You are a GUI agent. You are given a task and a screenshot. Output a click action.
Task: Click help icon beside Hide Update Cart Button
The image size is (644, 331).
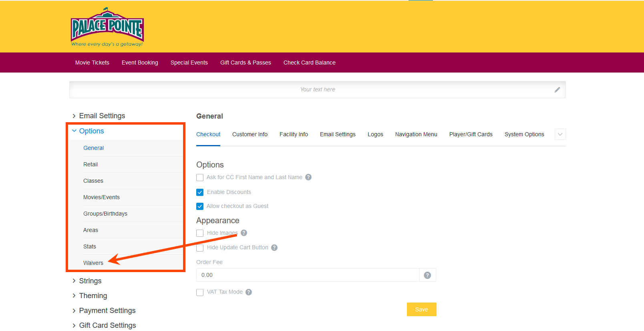pos(274,248)
